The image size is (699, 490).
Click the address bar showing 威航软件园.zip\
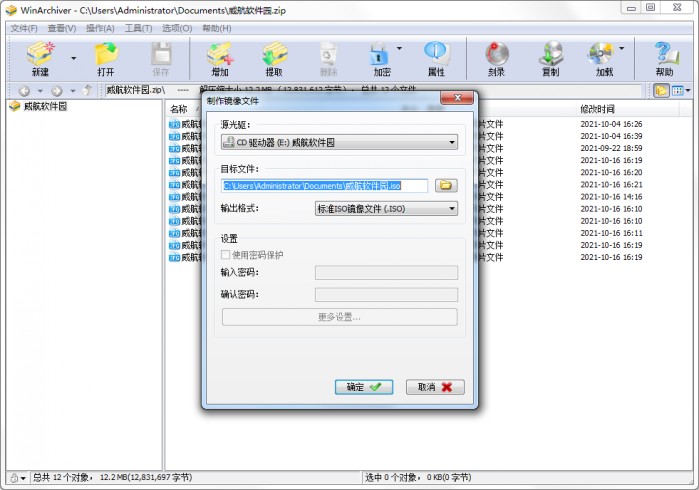point(374,91)
